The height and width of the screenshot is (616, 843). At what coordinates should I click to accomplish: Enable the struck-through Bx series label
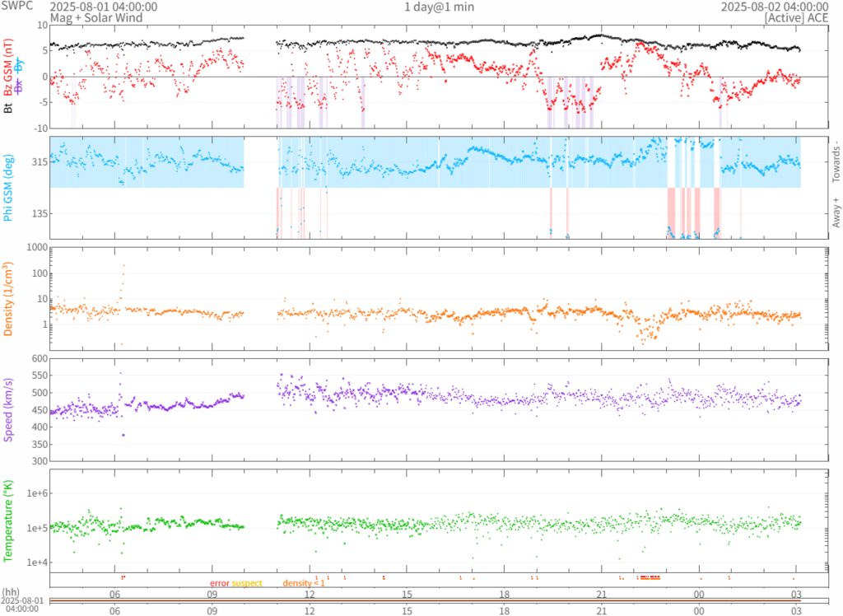point(20,86)
